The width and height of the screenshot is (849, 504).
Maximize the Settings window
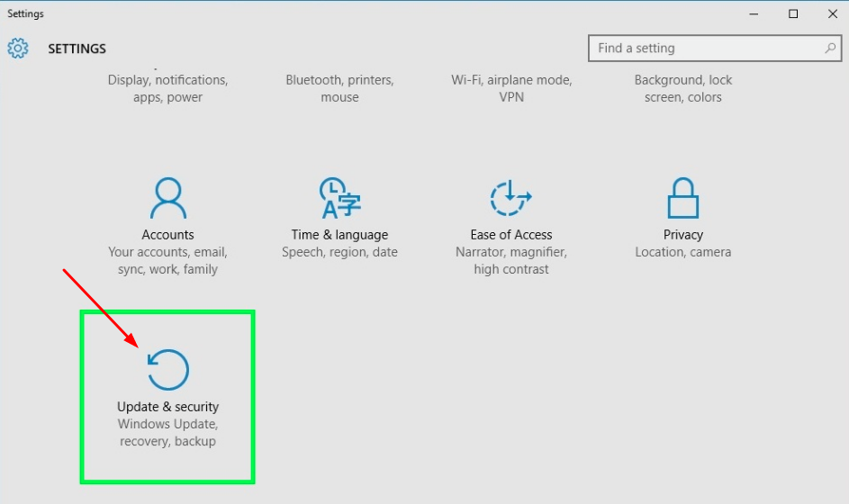point(792,14)
